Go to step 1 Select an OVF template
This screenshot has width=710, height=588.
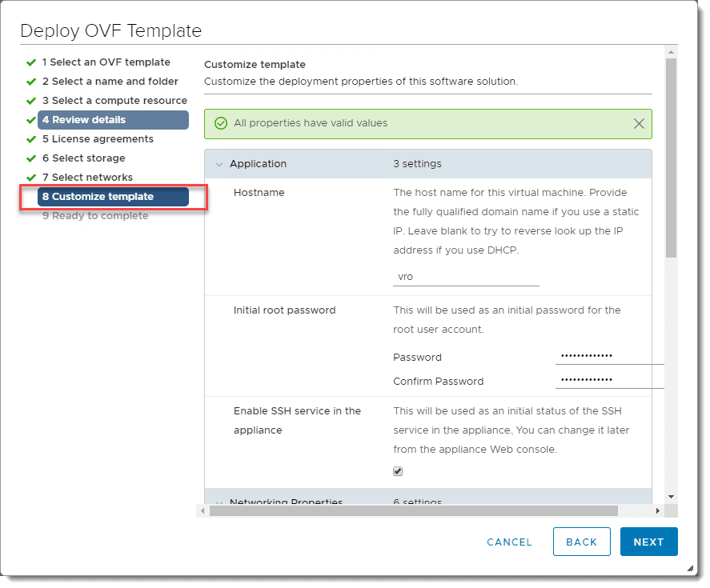106,62
